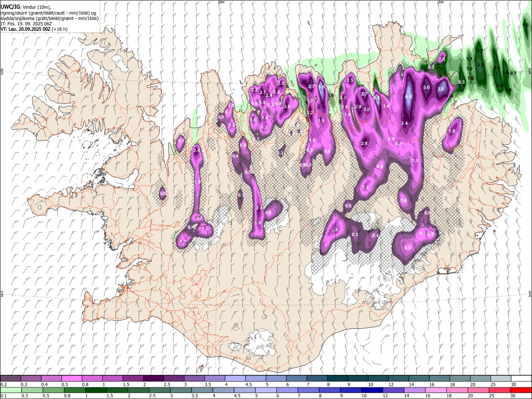
Task: Click the dark mauve 0.2–0.3 swatch, top legend row
Action: coord(10,378)
